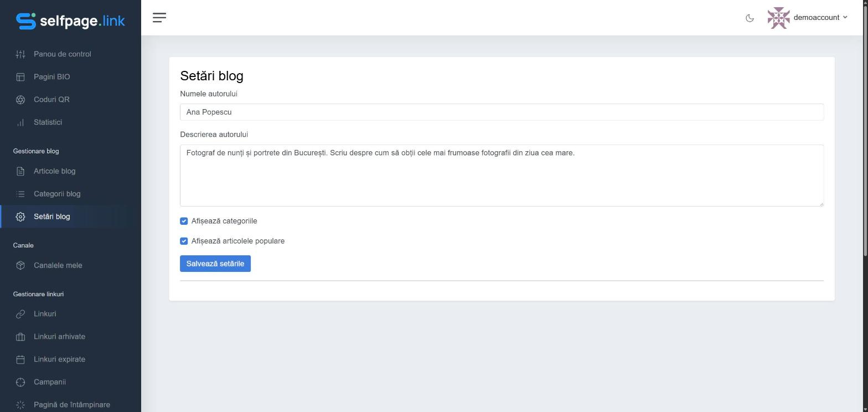Image resolution: width=868 pixels, height=412 pixels.
Task: Click the Pagini BIO layout icon
Action: pos(20,77)
